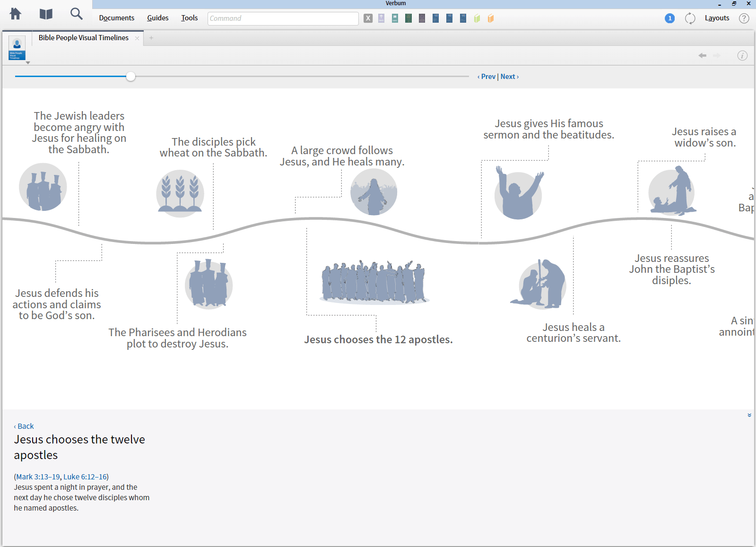The height and width of the screenshot is (547, 756).
Task: Click the timeline position slider handle
Action: pyautogui.click(x=131, y=77)
